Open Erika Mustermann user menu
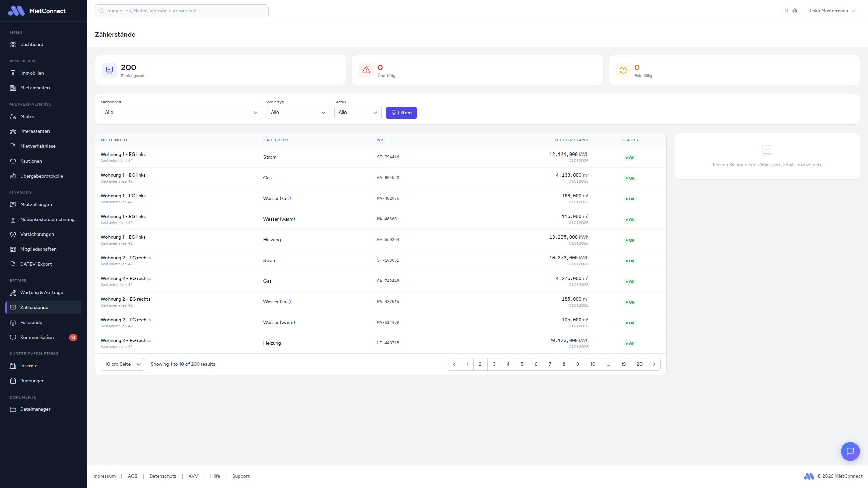This screenshot has width=868, height=488. pyautogui.click(x=832, y=11)
